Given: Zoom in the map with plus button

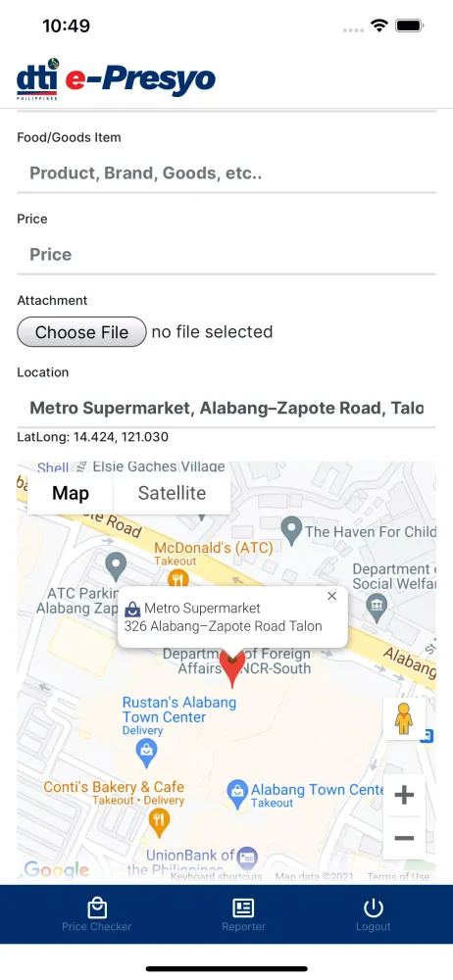Looking at the screenshot, I should 404,796.
